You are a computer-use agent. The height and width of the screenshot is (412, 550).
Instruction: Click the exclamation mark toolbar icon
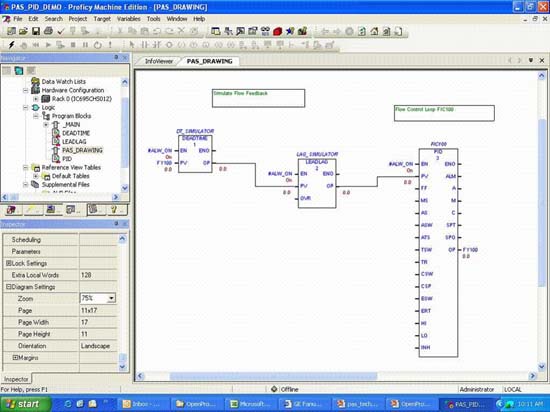[x=110, y=45]
